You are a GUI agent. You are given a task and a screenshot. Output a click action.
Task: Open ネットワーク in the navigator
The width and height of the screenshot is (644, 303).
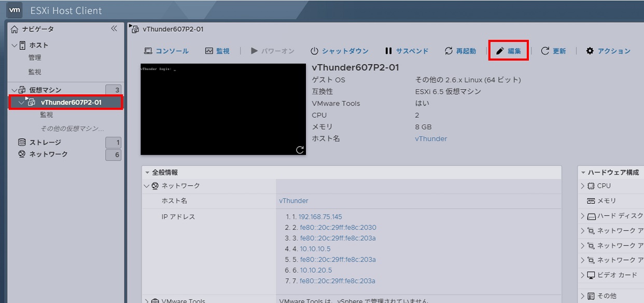point(48,154)
